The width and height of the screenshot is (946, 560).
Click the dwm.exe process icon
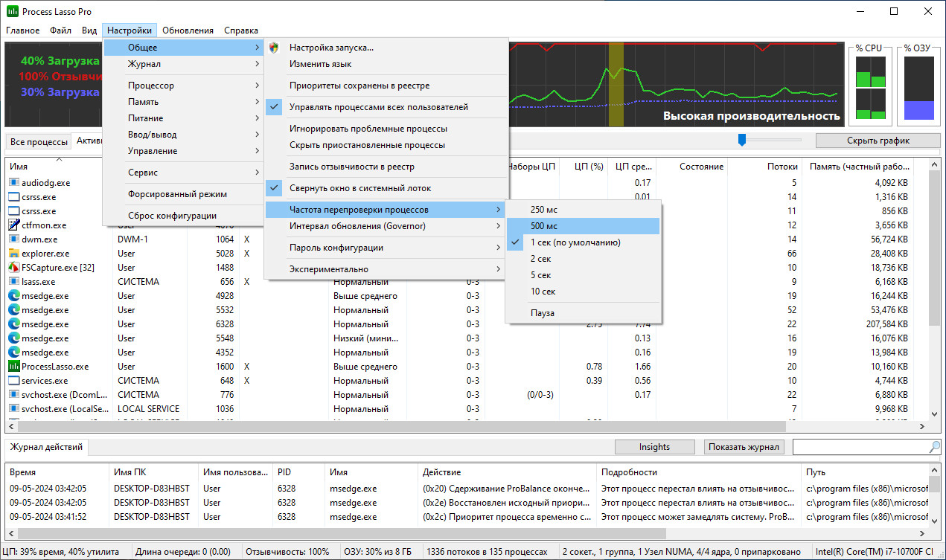(x=14, y=239)
